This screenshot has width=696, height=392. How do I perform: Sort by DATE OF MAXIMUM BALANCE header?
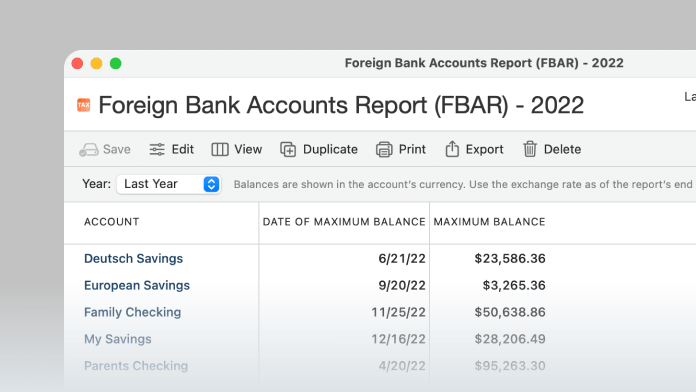click(x=344, y=222)
